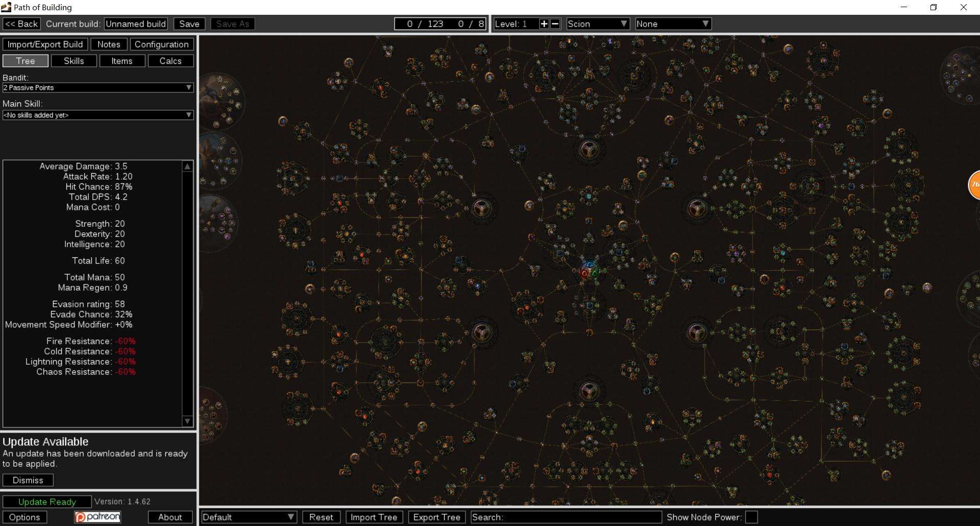Image resolution: width=980 pixels, height=526 pixels.
Task: Save the current build
Action: coord(189,24)
